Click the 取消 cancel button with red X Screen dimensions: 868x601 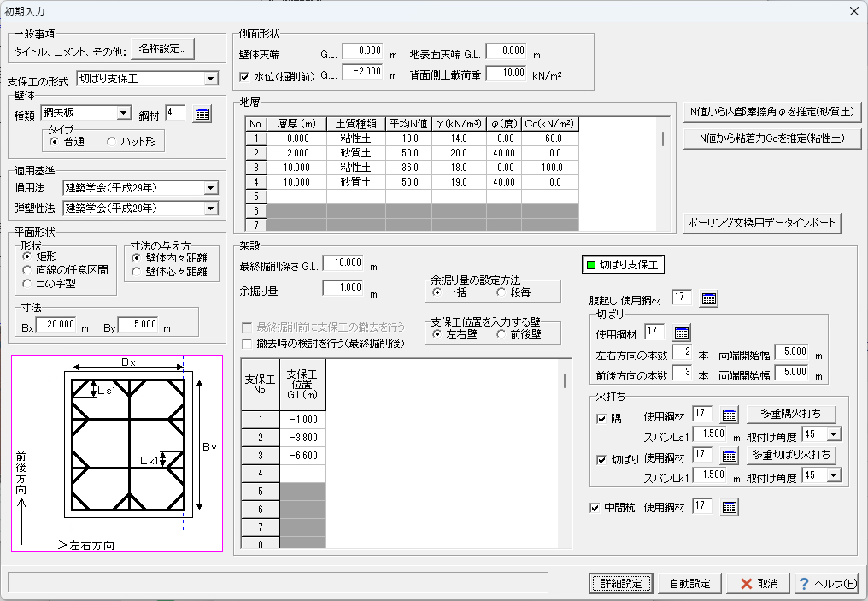pos(759,583)
